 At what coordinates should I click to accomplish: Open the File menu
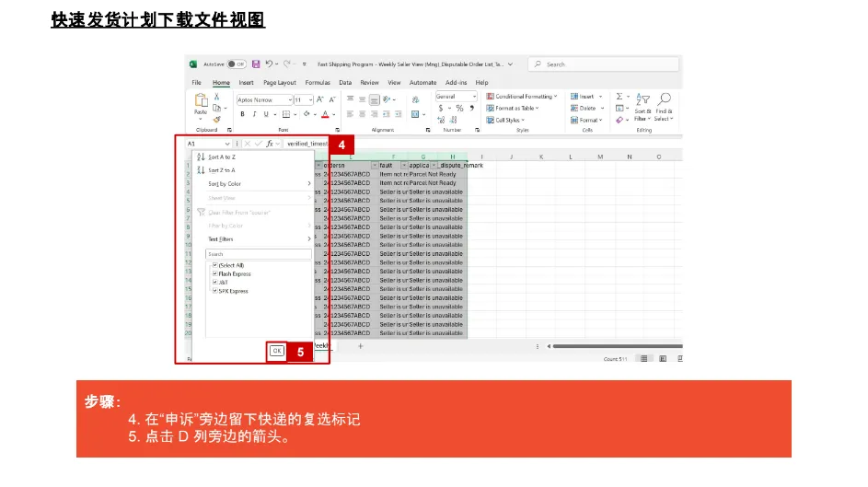coord(196,83)
